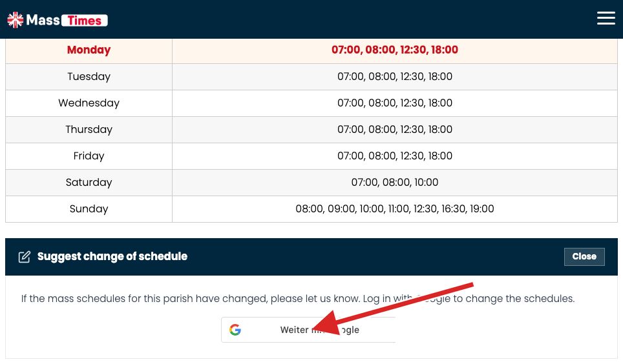The image size is (623, 364).
Task: Select the Monday row label
Action: tap(89, 50)
